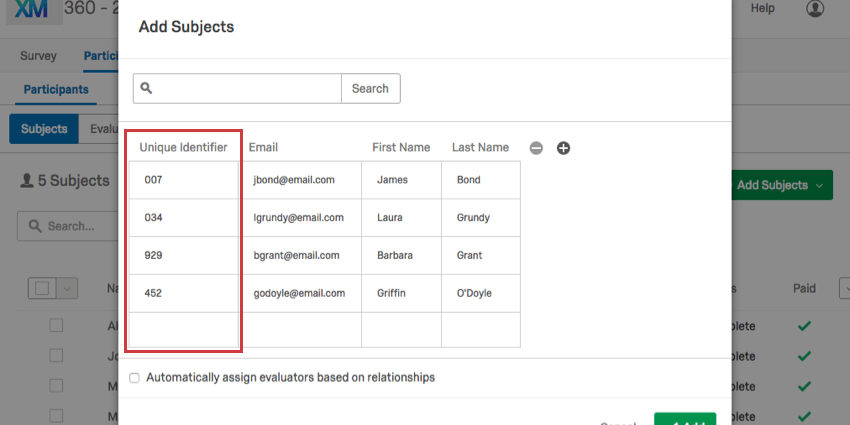Click the empty Unique Identifier cell

coord(184,330)
